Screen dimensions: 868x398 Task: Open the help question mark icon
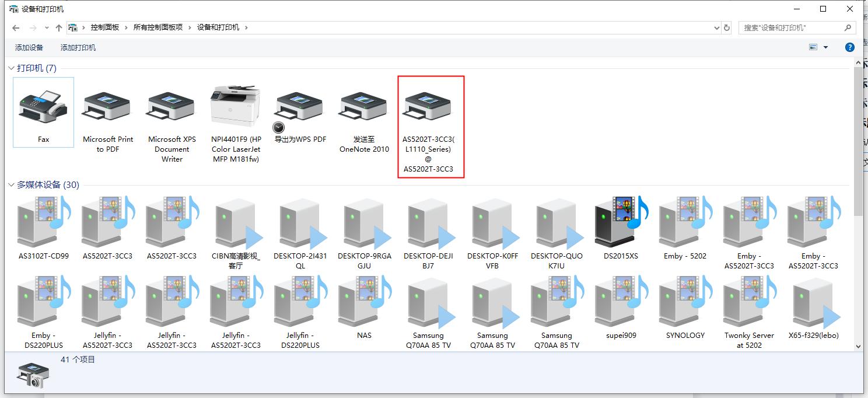850,47
